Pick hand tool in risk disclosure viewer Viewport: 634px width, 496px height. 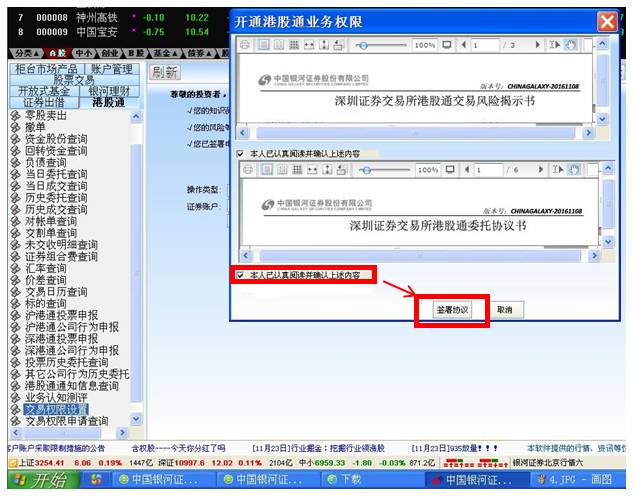coord(570,45)
